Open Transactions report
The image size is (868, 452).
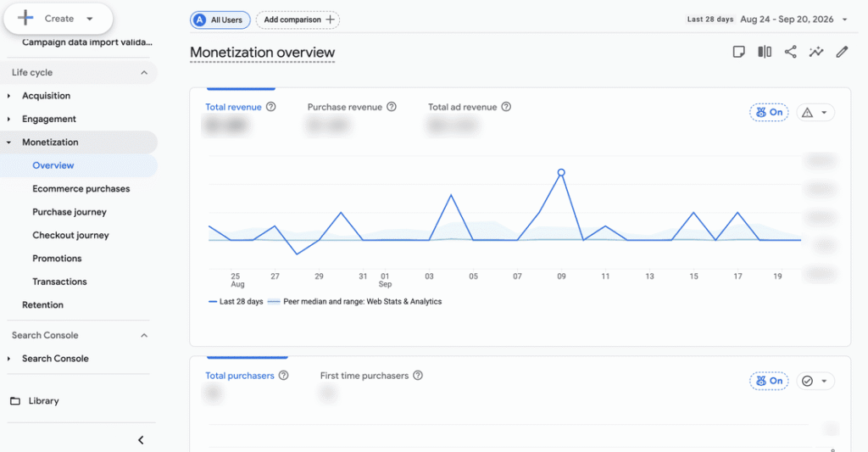tap(59, 282)
